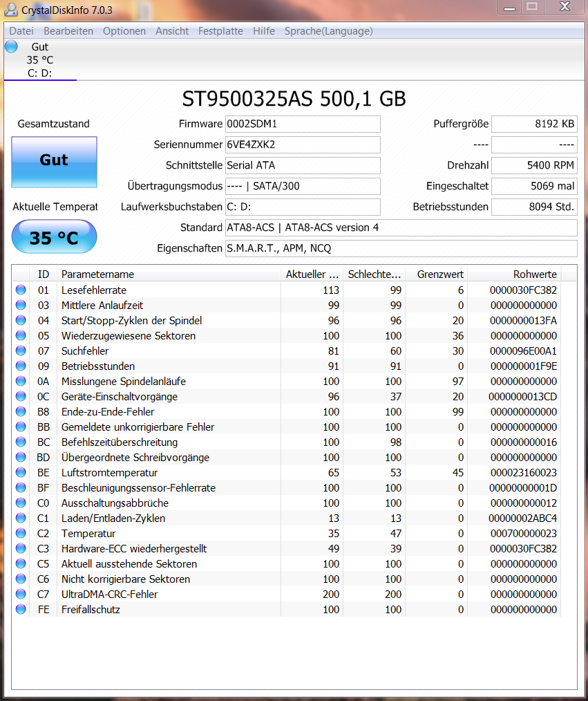This screenshot has width=588, height=701.
Task: Click the status orb for Ausschaltungsabbrüche
Action: tap(21, 503)
